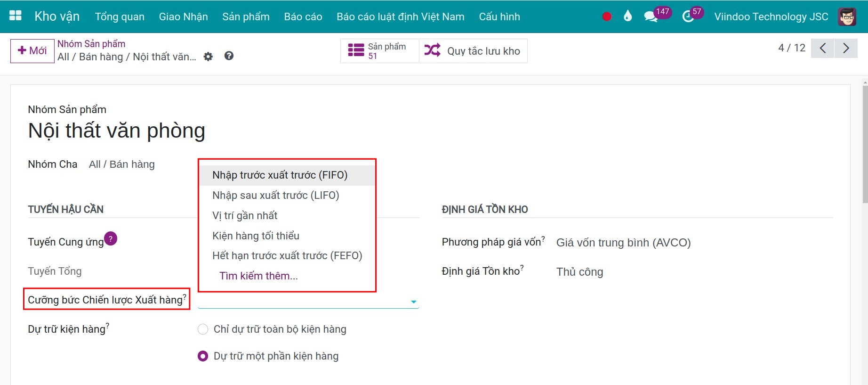Click the help question mark icon

point(229,56)
